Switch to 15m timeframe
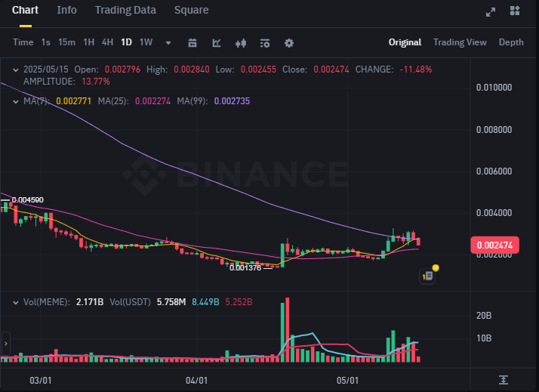The width and height of the screenshot is (539, 392). point(66,42)
